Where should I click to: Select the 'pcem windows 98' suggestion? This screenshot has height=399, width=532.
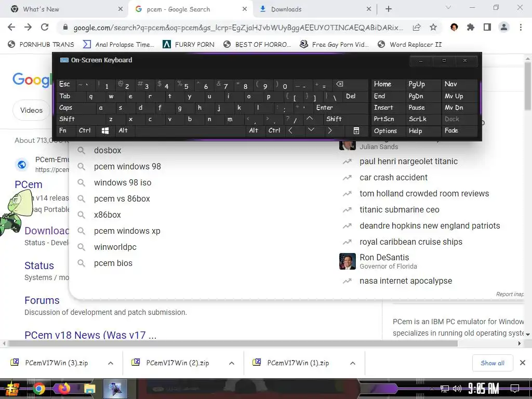click(127, 167)
